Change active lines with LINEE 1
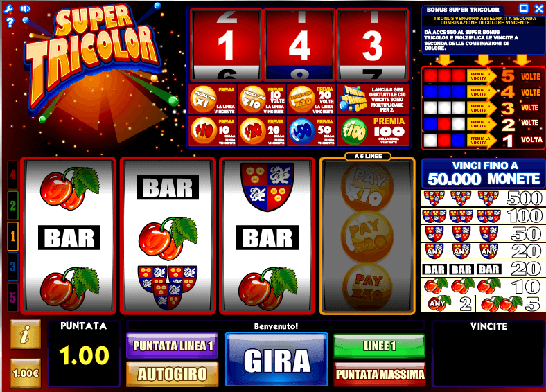The height and width of the screenshot is (392, 546). pyautogui.click(x=379, y=346)
